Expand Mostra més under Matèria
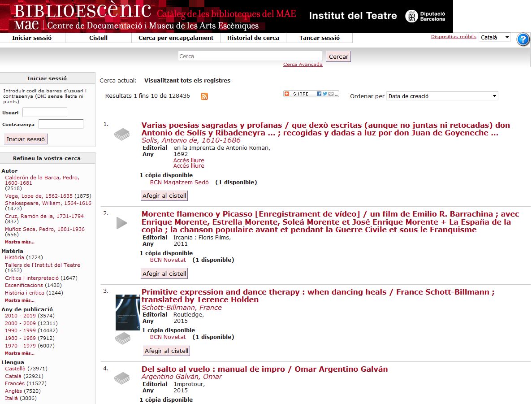Viewport: 532px width, 404px height. (20, 300)
